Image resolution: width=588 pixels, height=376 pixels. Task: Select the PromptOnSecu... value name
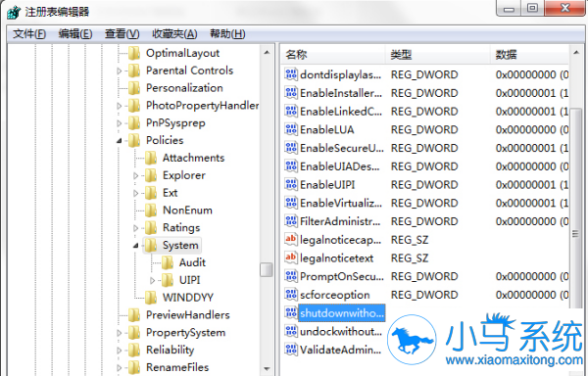click(x=342, y=276)
